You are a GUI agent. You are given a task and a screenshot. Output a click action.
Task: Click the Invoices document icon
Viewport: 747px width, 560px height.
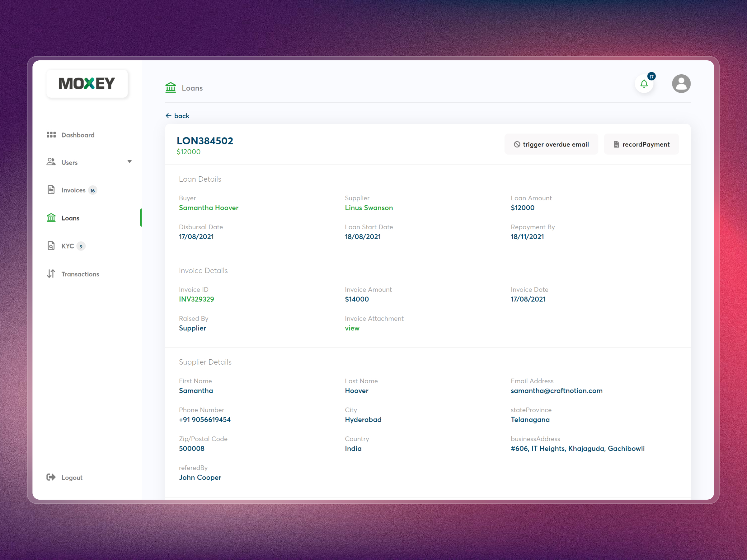(51, 190)
